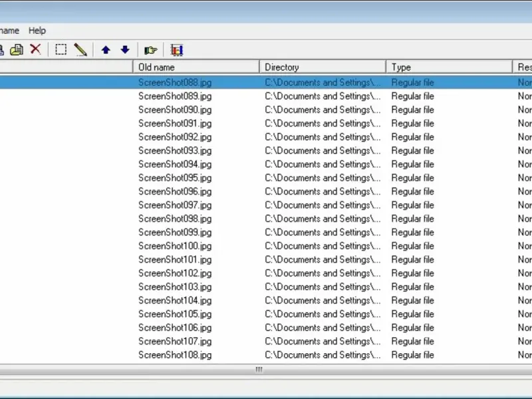Sort by Type column header
532x399 pixels.
click(450, 67)
